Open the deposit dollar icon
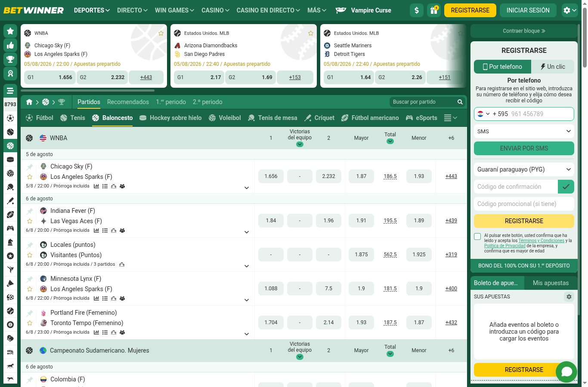Screen dimensions: 588x387 tap(417, 10)
